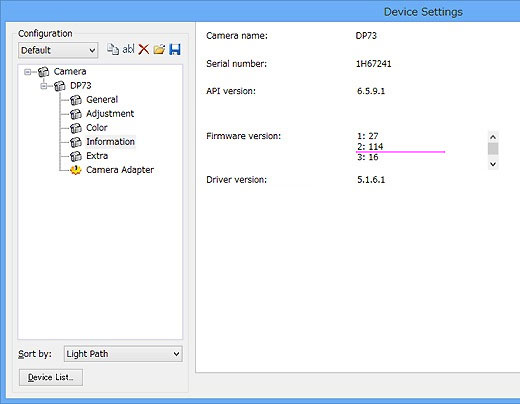Viewport: 520px width, 404px height.
Task: Click the rename configuration 'abl' icon
Action: (x=128, y=49)
